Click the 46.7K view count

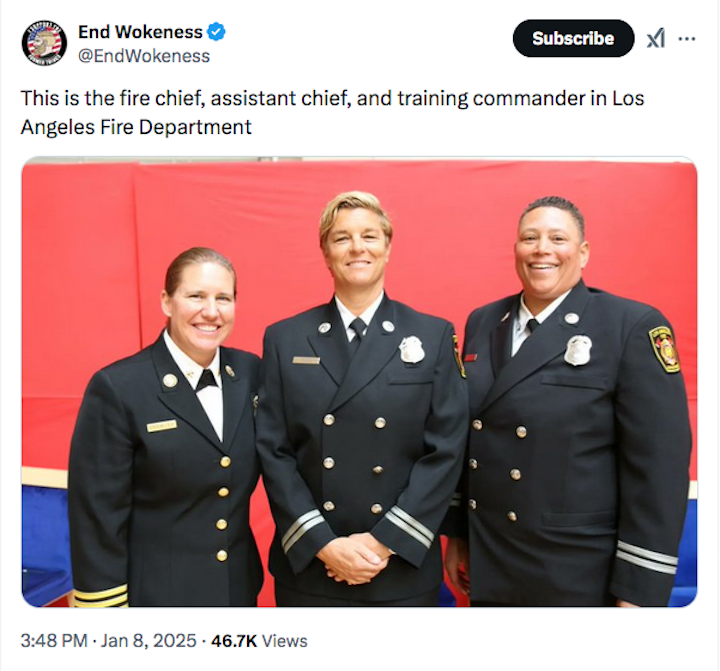234,641
